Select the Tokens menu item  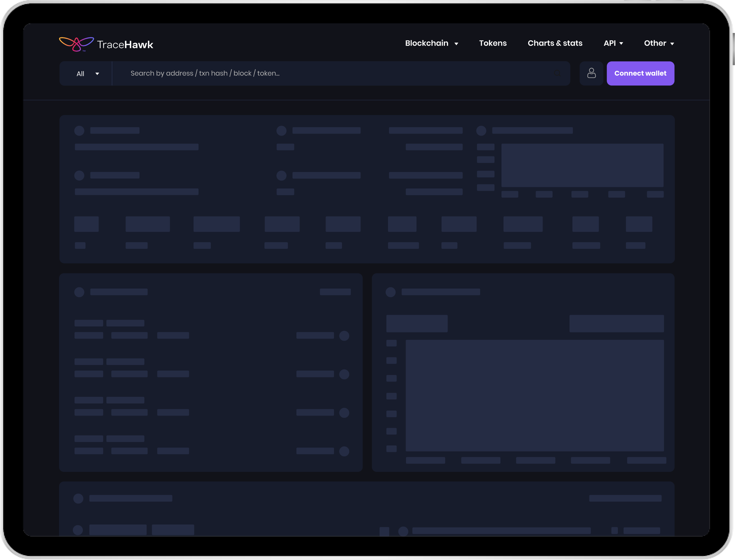click(x=493, y=43)
